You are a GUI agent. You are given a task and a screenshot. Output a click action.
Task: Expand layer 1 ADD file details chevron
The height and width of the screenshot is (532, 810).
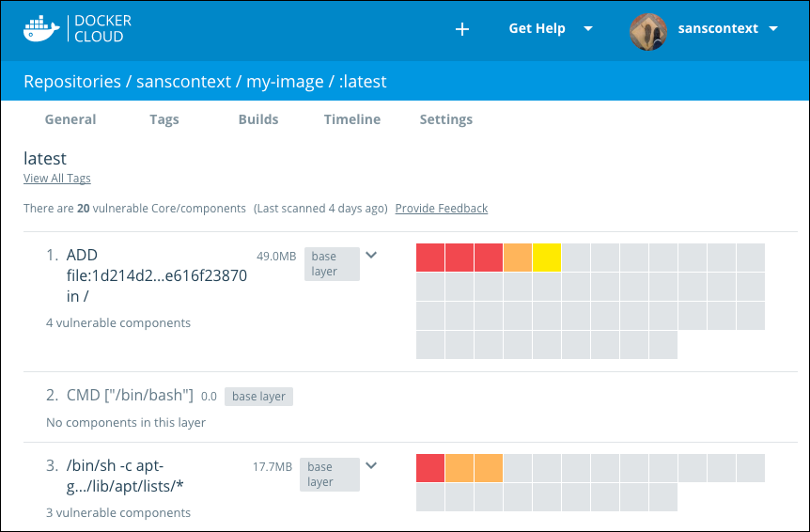coord(371,255)
